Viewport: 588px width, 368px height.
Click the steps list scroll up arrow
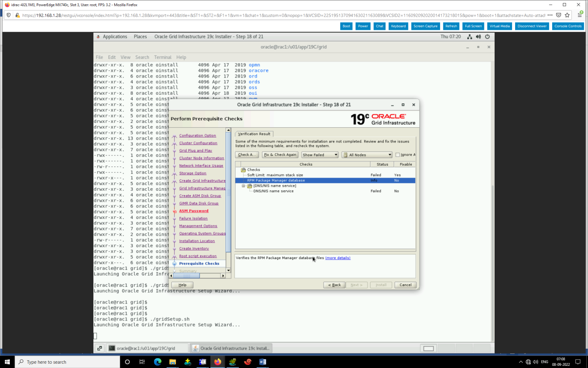229,130
